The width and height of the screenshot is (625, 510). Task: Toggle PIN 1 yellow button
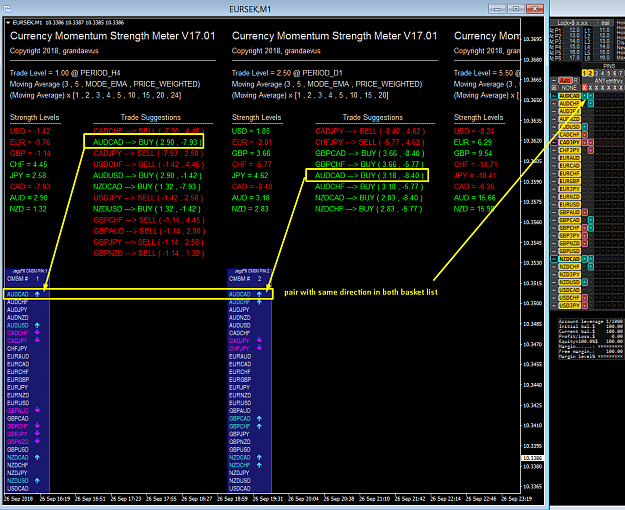585,73
